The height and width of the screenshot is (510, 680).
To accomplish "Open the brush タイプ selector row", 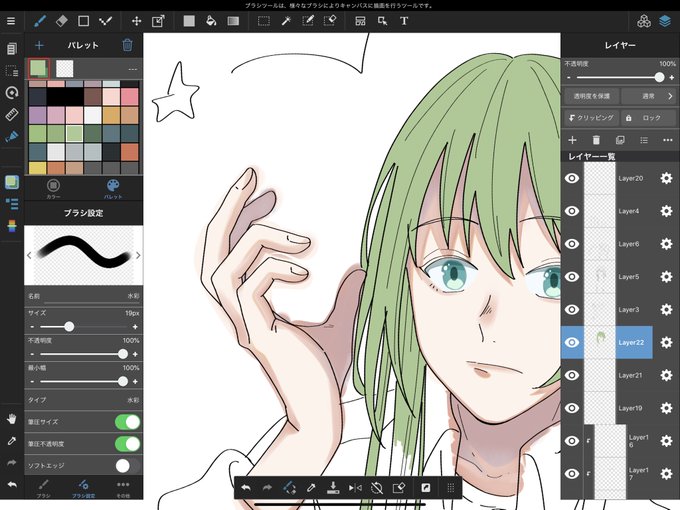I will (x=83, y=400).
